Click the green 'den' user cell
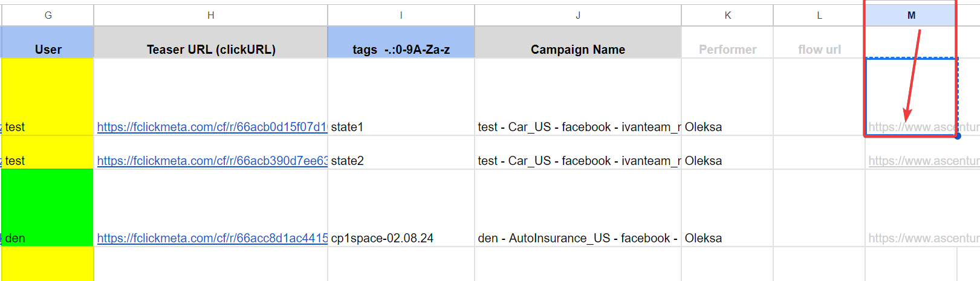 pyautogui.click(x=48, y=208)
